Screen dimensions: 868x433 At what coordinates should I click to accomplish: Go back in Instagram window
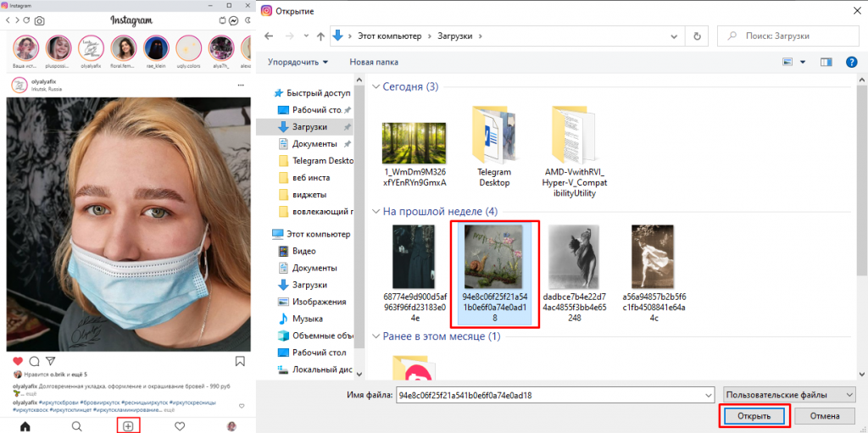[8, 20]
